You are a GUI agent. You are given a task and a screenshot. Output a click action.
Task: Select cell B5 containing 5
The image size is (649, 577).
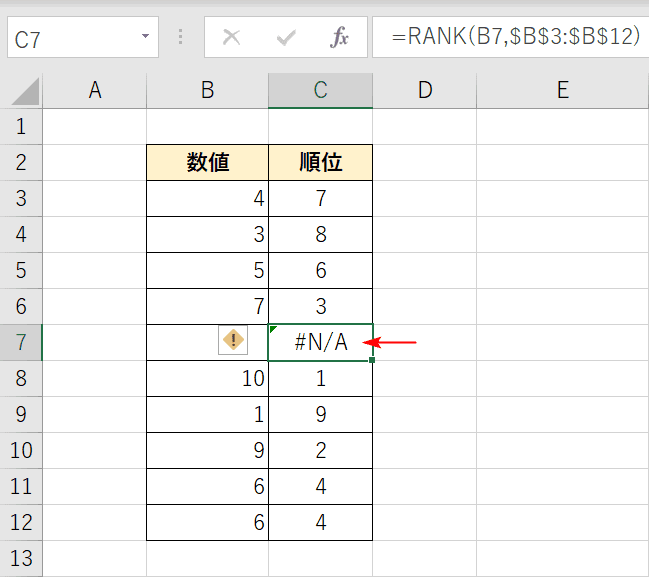[207, 270]
